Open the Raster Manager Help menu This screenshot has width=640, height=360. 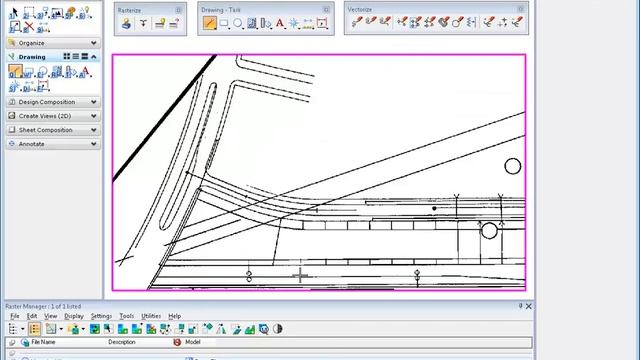[x=175, y=316]
